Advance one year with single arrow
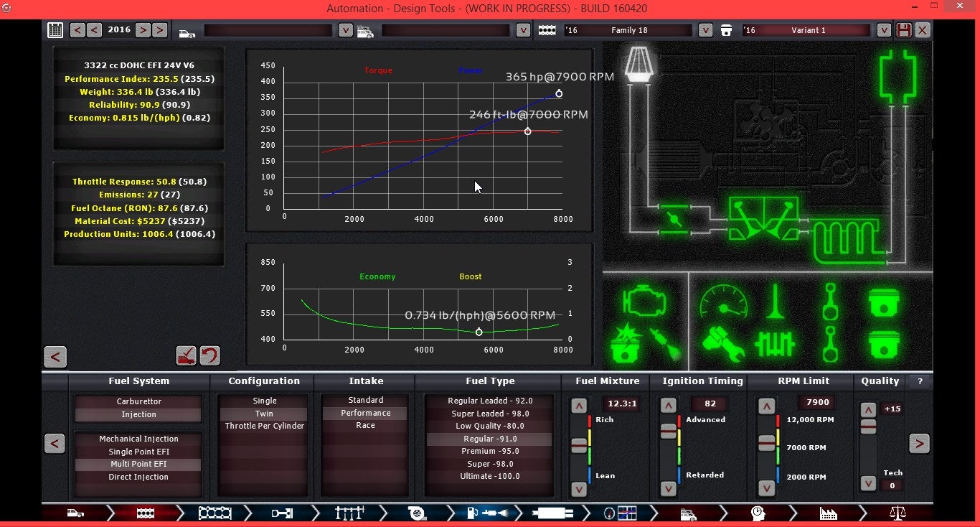980x527 pixels. click(x=143, y=30)
